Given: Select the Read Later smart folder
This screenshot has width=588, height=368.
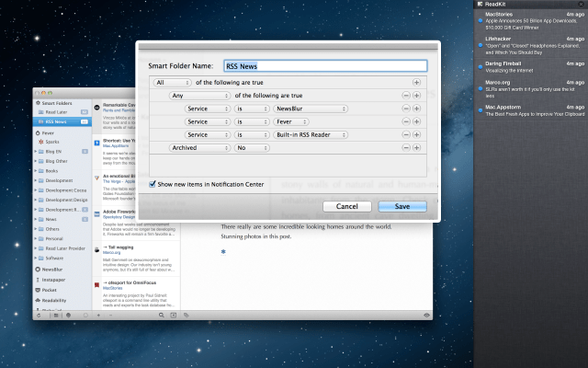Looking at the screenshot, I should (57, 110).
